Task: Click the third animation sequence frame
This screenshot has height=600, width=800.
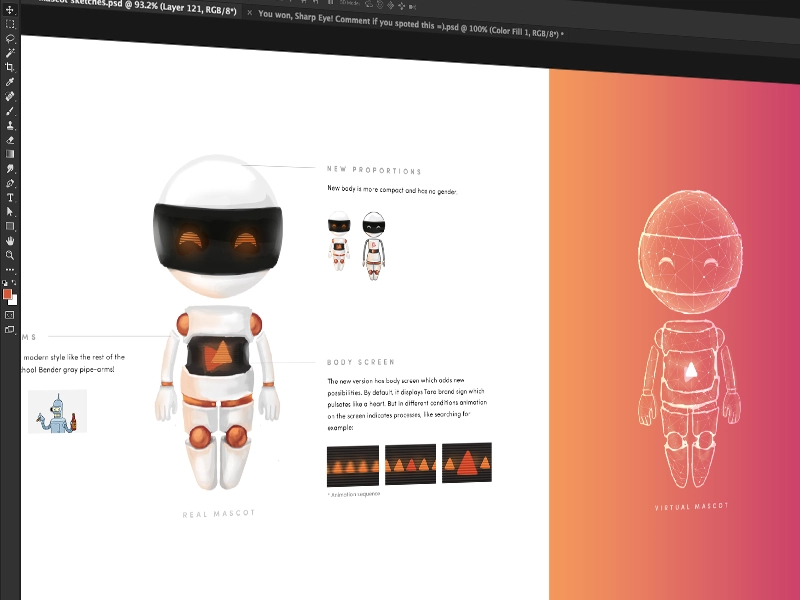Action: [467, 462]
